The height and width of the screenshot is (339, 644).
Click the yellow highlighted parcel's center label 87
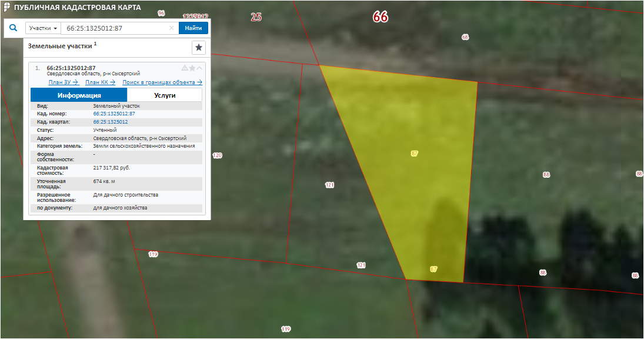pyautogui.click(x=415, y=153)
